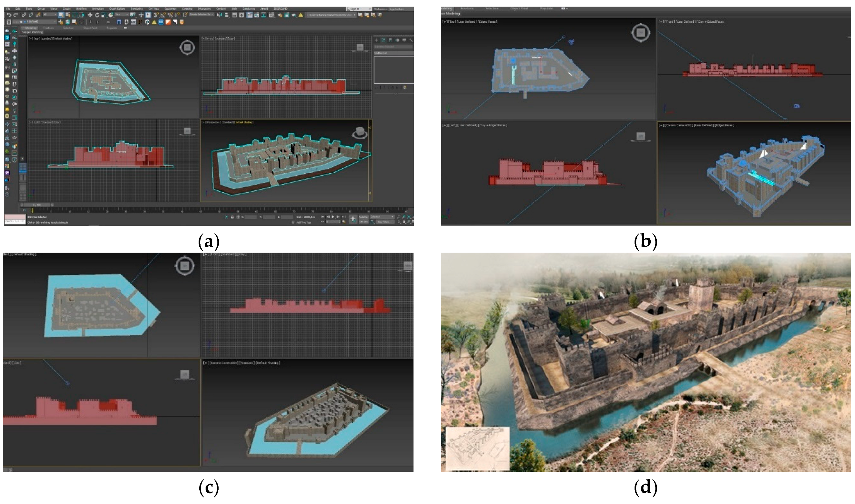Select the Rotate transform tool

coord(97,15)
